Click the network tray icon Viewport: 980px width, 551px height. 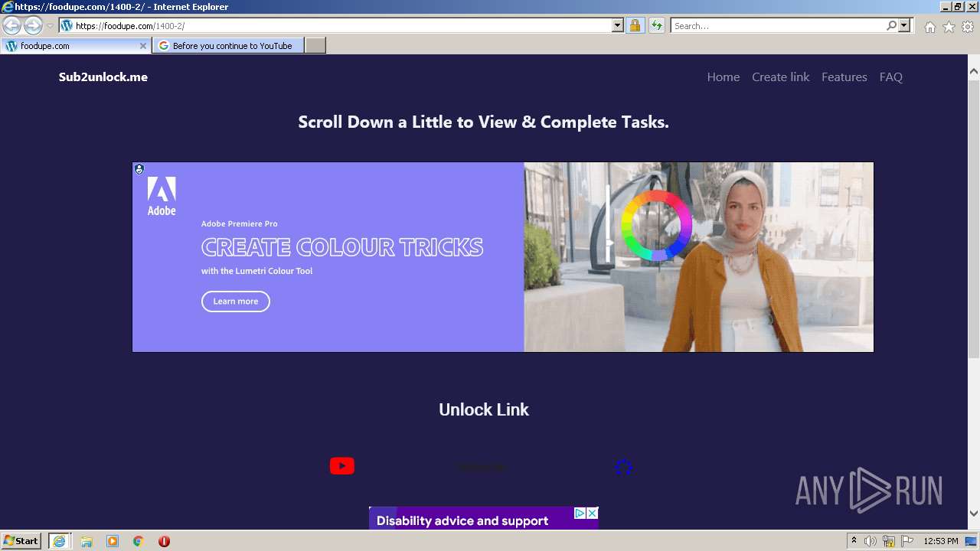click(x=889, y=541)
